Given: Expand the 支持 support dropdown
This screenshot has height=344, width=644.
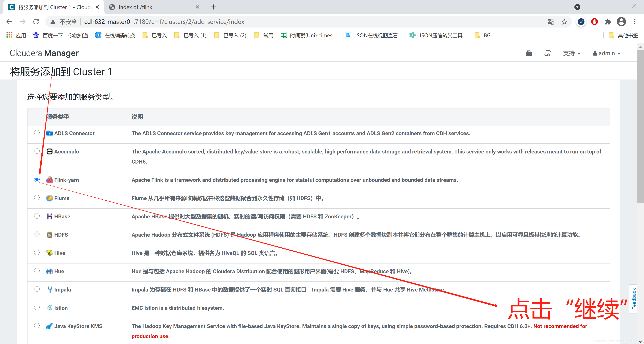Looking at the screenshot, I should [x=572, y=53].
